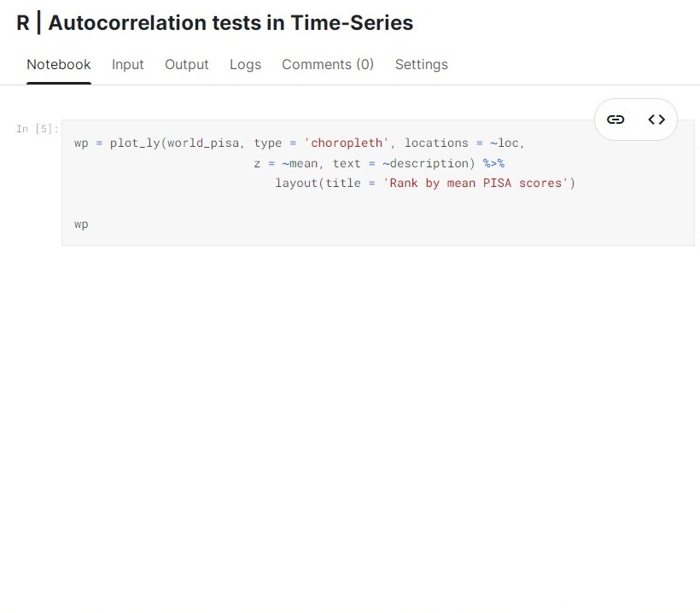View the Logs tab
This screenshot has height=613, width=700.
point(245,65)
